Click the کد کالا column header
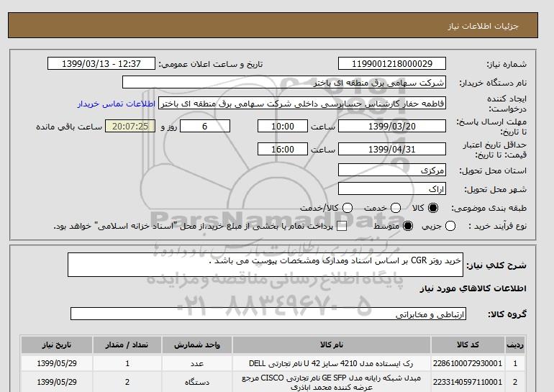554x392 pixels. click(x=468, y=345)
